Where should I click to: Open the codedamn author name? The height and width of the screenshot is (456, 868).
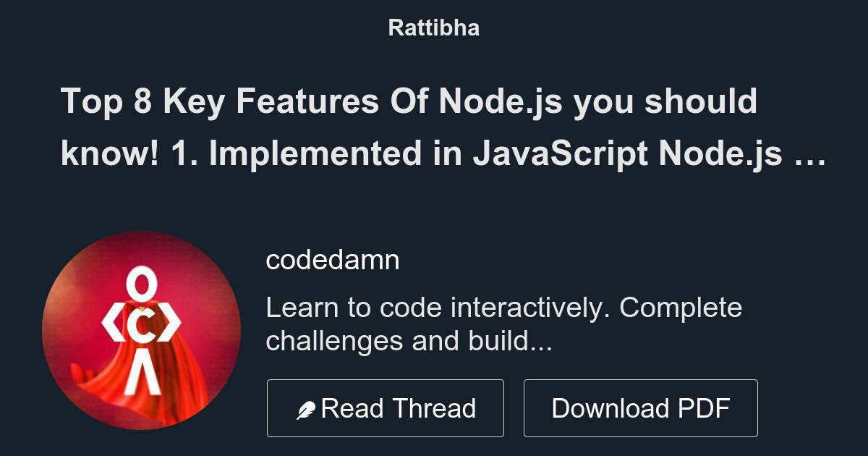(333, 260)
